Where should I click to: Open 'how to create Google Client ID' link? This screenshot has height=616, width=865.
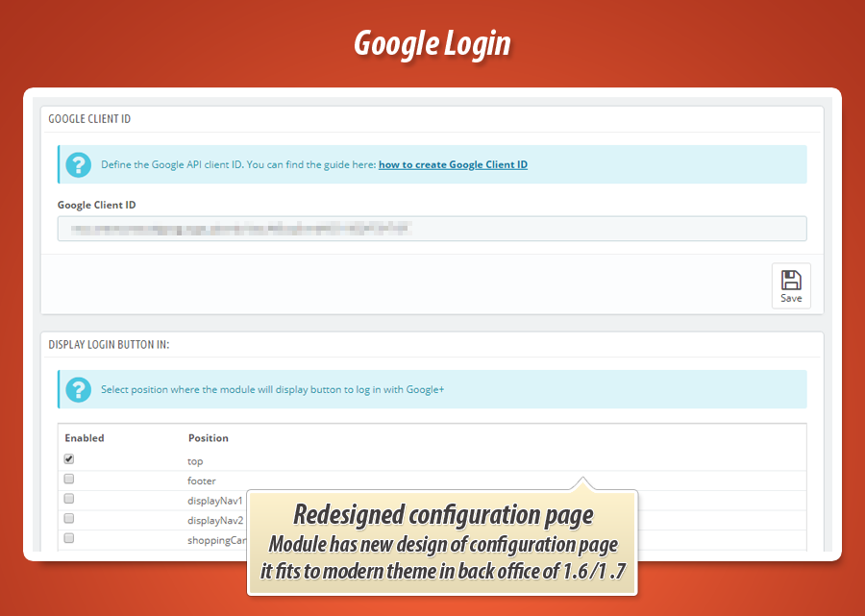(x=453, y=164)
